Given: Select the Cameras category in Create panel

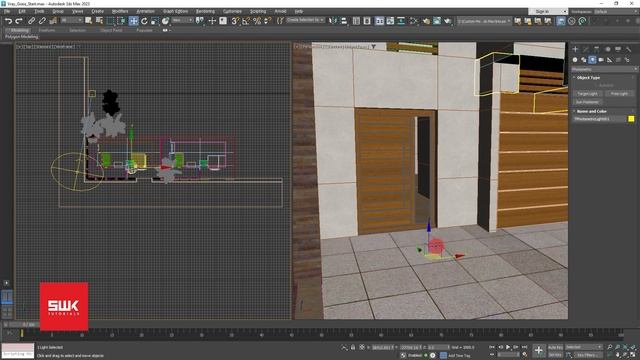Looking at the screenshot, I should [601, 60].
